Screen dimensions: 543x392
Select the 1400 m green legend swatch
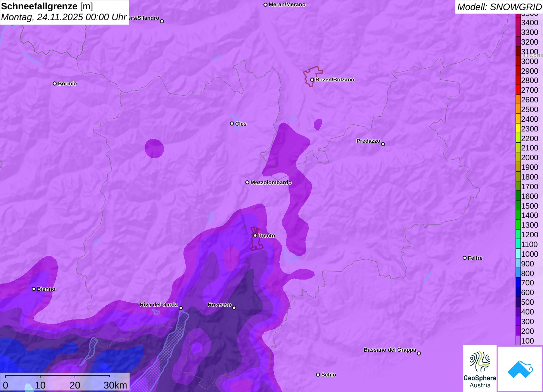518,215
